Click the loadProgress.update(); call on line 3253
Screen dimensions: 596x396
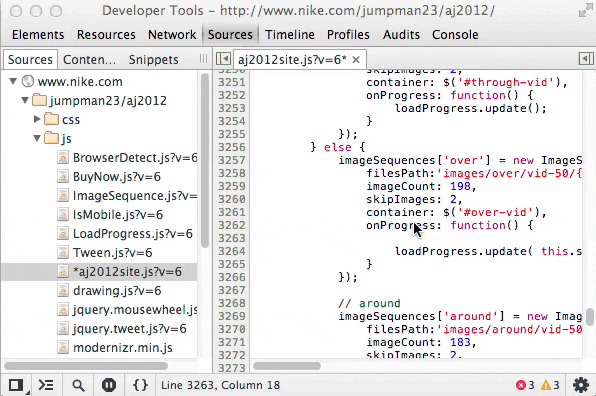471,108
